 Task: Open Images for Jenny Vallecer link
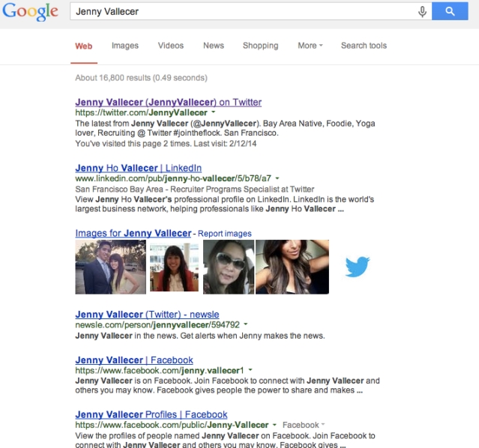tap(133, 233)
